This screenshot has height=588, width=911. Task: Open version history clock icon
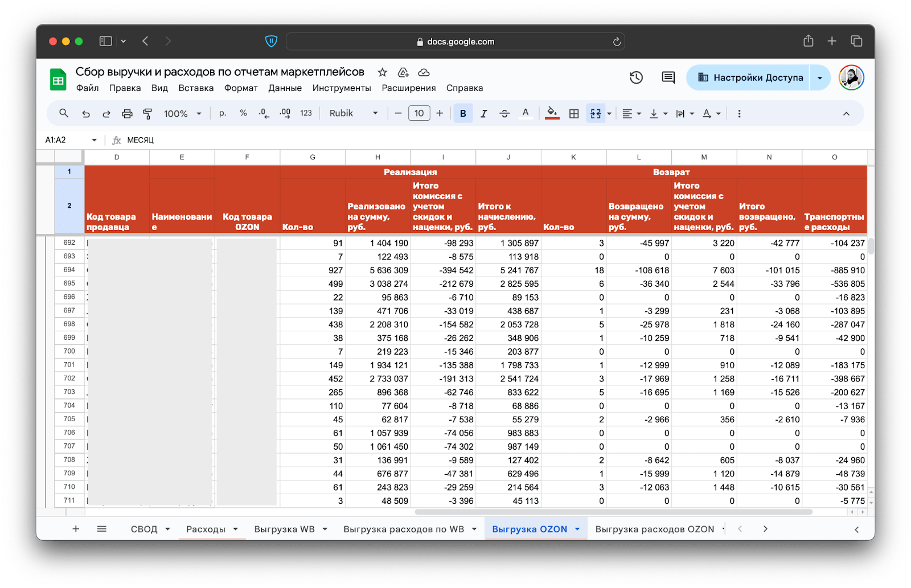click(636, 78)
